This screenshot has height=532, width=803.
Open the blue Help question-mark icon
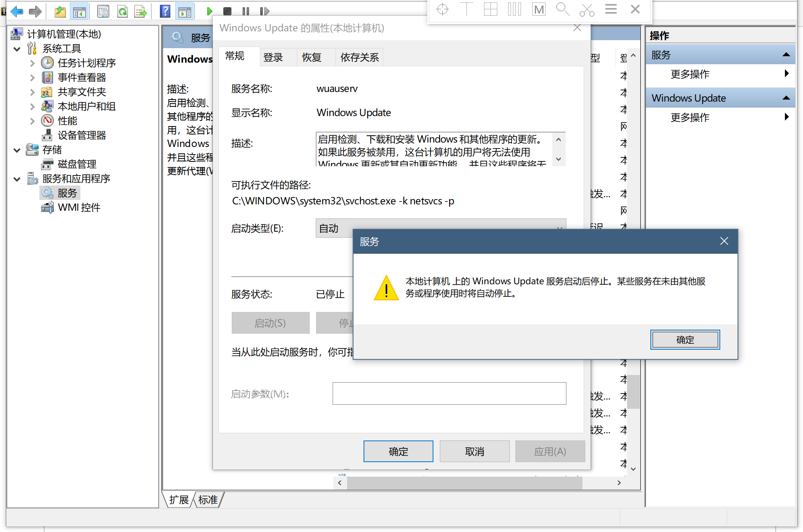(x=165, y=11)
